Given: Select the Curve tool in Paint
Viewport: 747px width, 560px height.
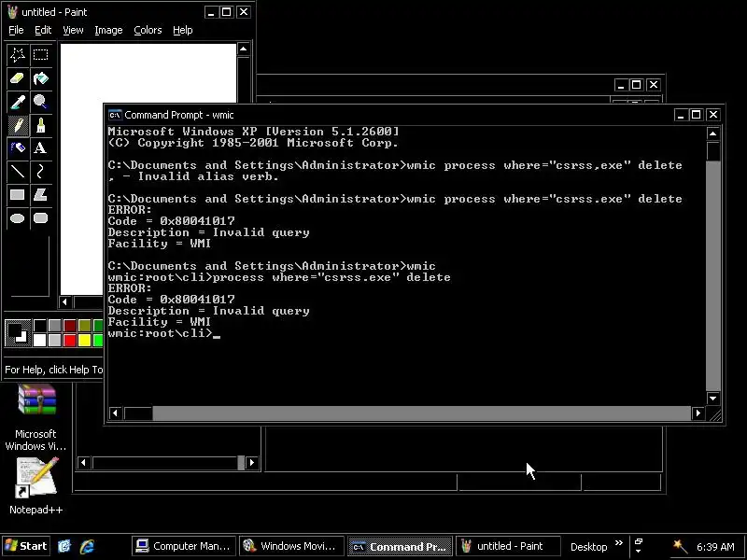Looking at the screenshot, I should (x=40, y=172).
